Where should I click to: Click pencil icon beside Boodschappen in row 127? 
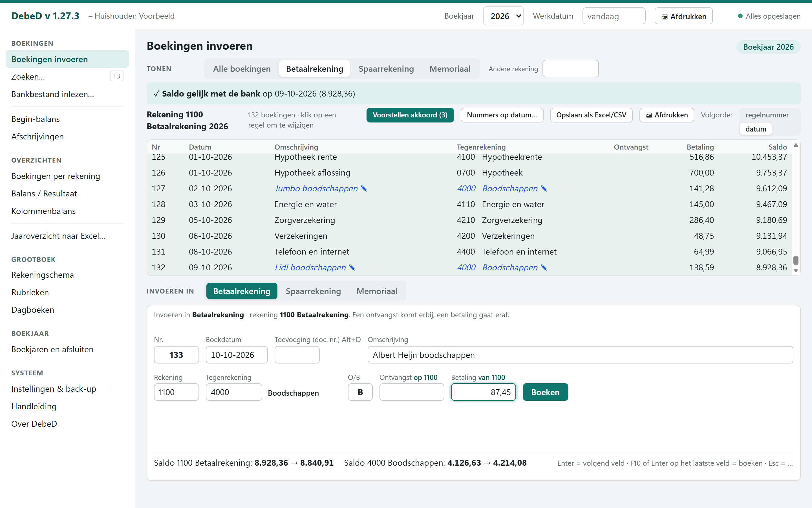[x=544, y=189]
